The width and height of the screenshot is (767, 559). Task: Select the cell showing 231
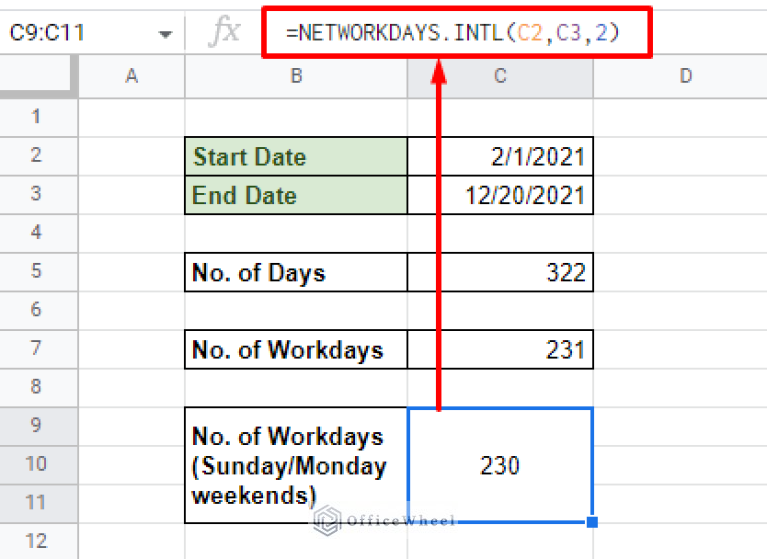tap(500, 350)
